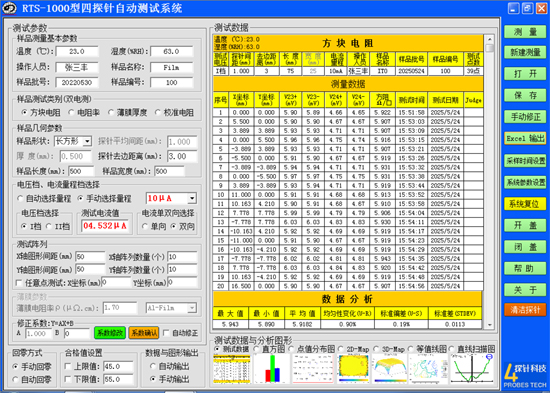The image size is (550, 393).
Task: Toggle the 自动修正 checkbox
Action: click(167, 333)
